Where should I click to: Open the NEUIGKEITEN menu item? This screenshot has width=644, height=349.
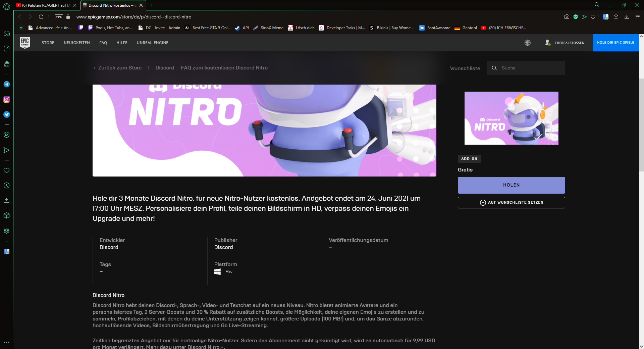(77, 43)
